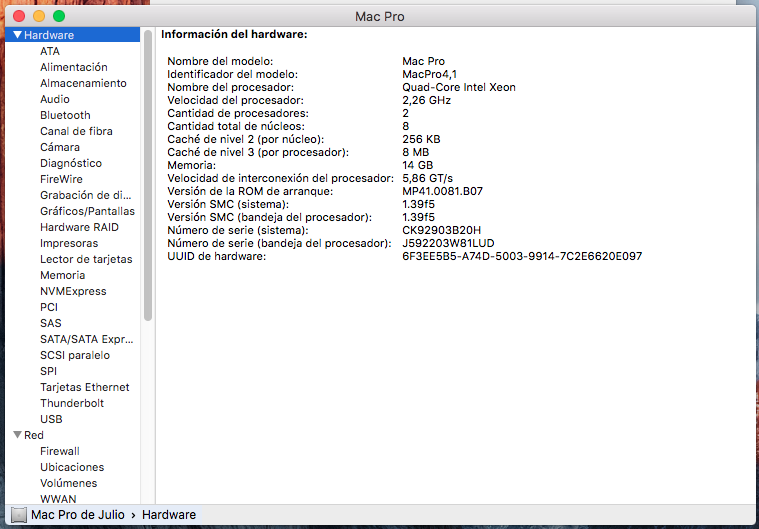
Task: Click the UUID de hardware label
Action: [217, 256]
